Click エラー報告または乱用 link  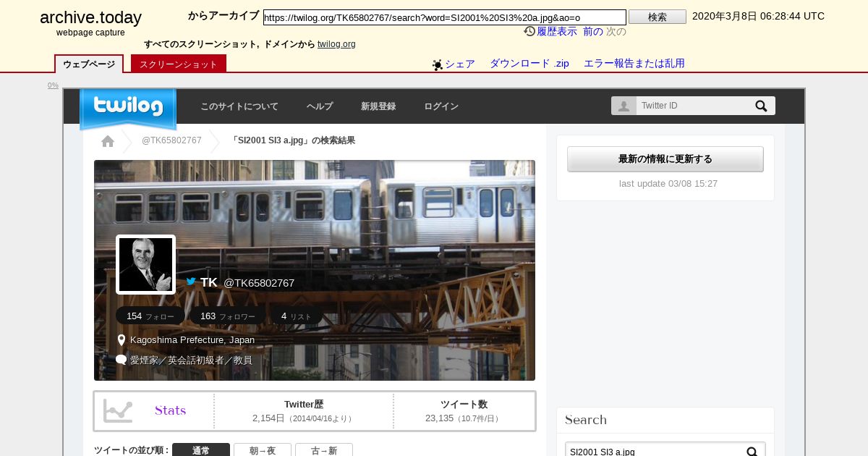pos(634,64)
